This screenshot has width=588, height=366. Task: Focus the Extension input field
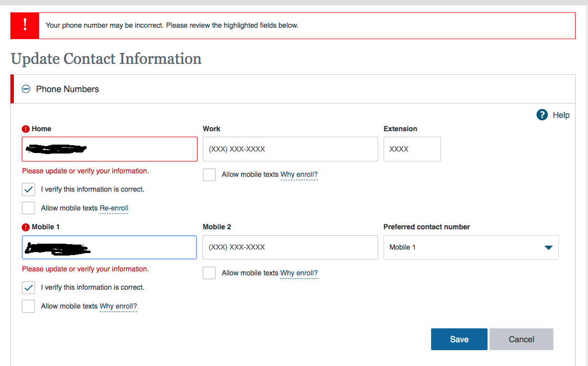[412, 149]
